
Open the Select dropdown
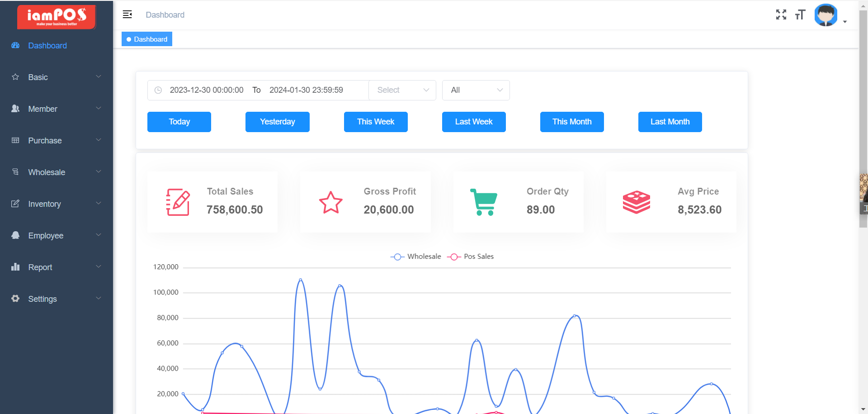point(402,90)
